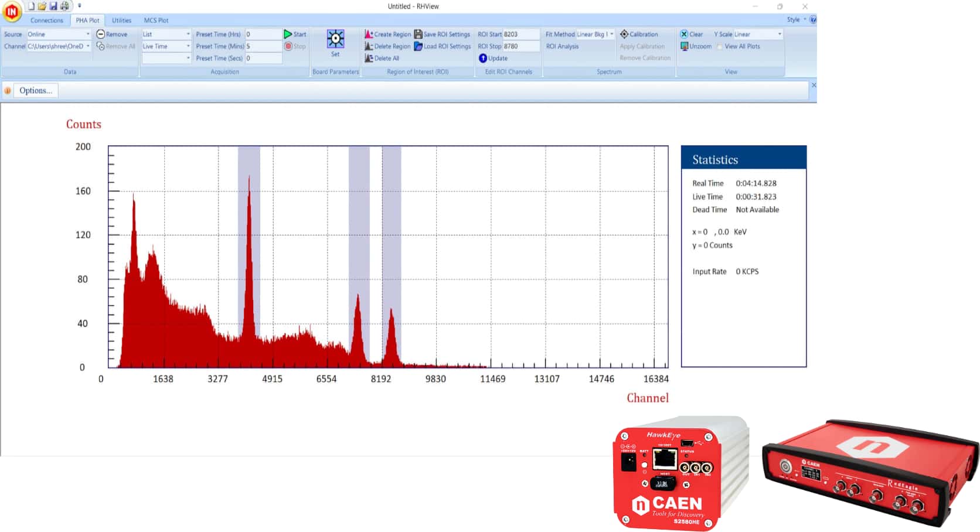Screen dimensions: 980x532
Task: Save using the floppy disk icon
Action: [x=53, y=6]
